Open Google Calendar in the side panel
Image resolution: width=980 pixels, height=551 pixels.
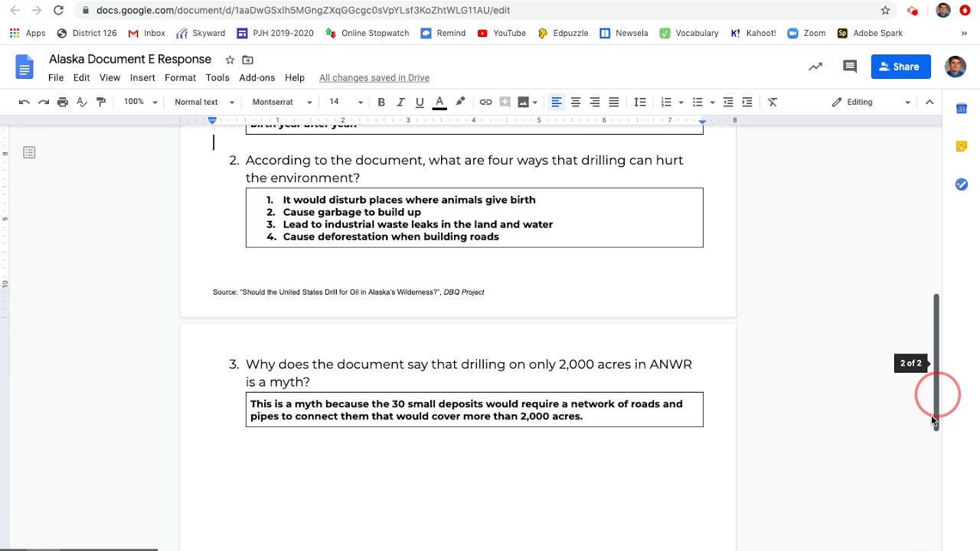pyautogui.click(x=962, y=109)
